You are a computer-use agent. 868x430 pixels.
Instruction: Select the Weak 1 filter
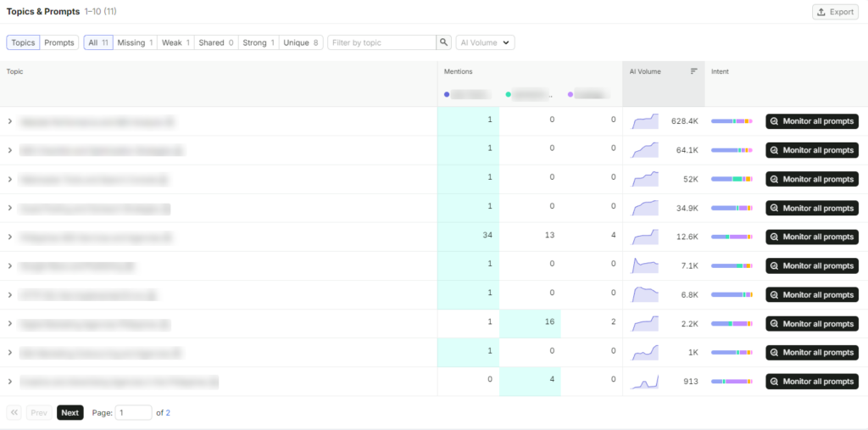coord(175,42)
